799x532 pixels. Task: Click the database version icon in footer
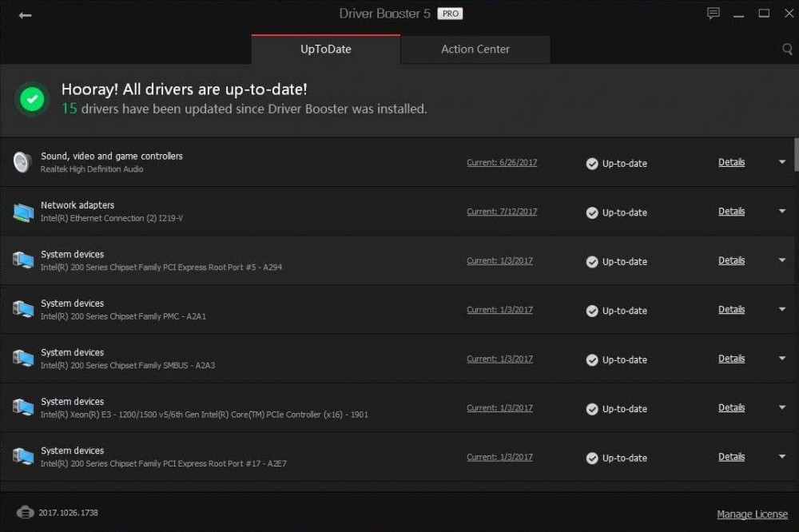(x=25, y=512)
